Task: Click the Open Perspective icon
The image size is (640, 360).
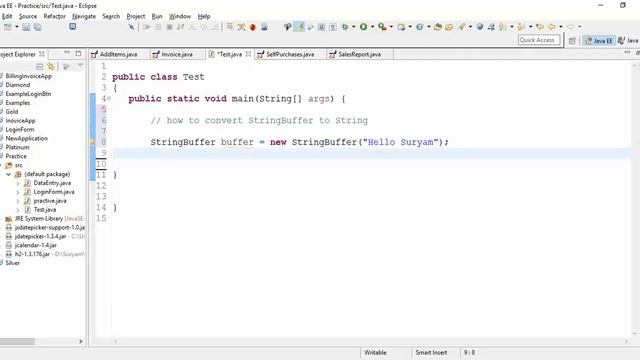Action: (x=572, y=40)
